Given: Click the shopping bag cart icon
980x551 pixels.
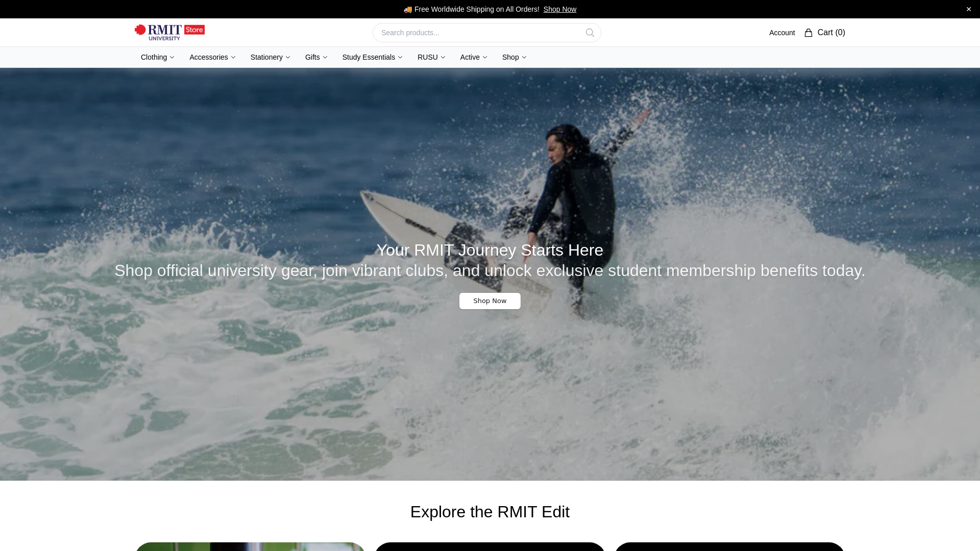Looking at the screenshot, I should 808,33.
